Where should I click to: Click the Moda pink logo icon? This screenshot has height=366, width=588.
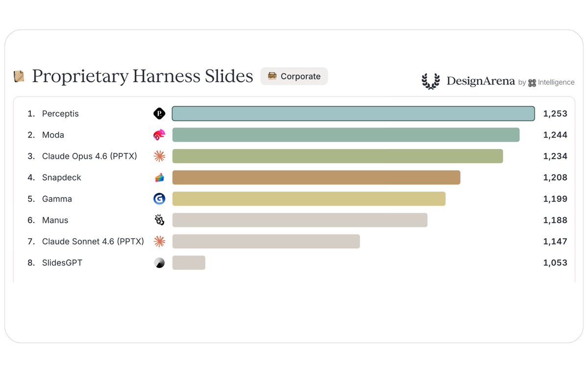pyautogui.click(x=159, y=135)
